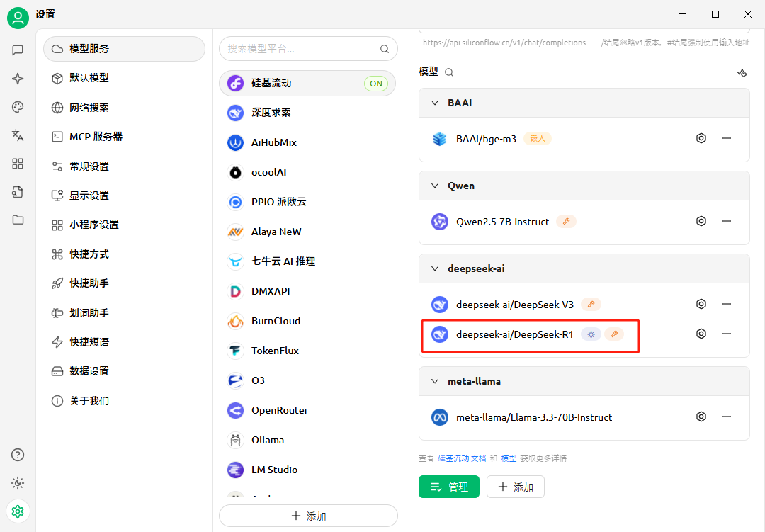Screen dimensions: 765x532
Task: Select the 七牛云 AI 推理 provider
Action: (307, 261)
